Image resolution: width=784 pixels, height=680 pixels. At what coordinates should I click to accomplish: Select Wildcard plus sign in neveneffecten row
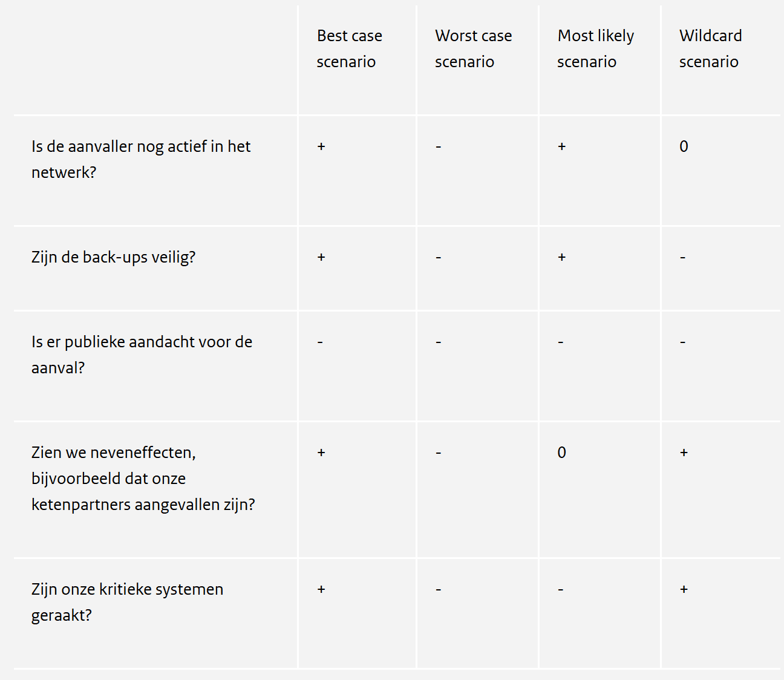pos(684,453)
